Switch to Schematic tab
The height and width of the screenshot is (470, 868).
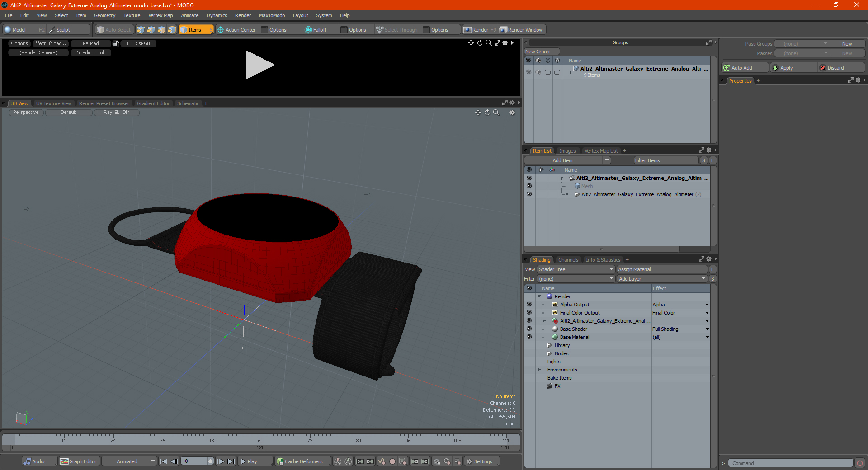click(188, 103)
